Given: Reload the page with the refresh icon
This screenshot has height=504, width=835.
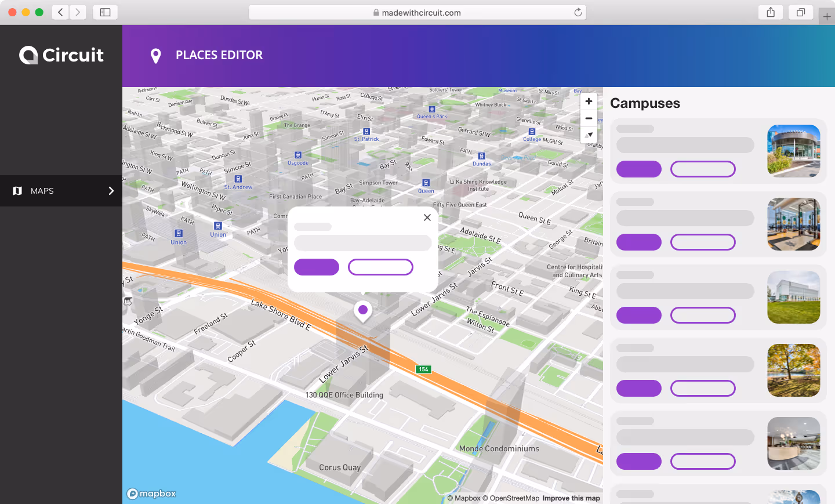Looking at the screenshot, I should [x=578, y=12].
